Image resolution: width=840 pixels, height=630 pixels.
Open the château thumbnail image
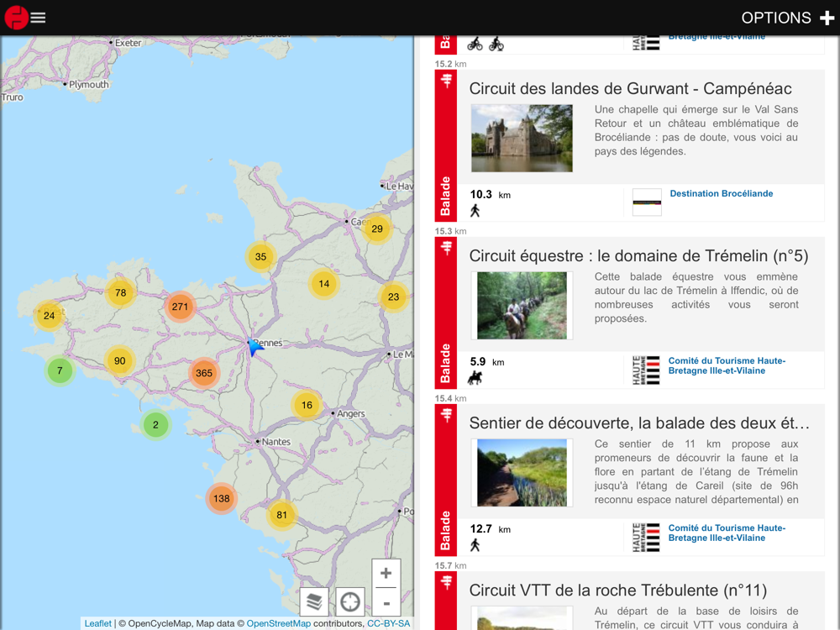[x=522, y=139]
